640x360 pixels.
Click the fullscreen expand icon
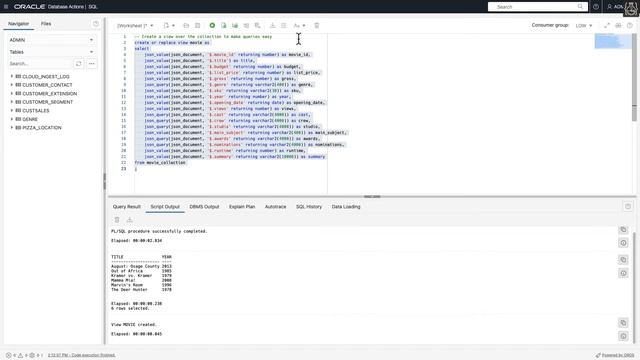coord(607,25)
